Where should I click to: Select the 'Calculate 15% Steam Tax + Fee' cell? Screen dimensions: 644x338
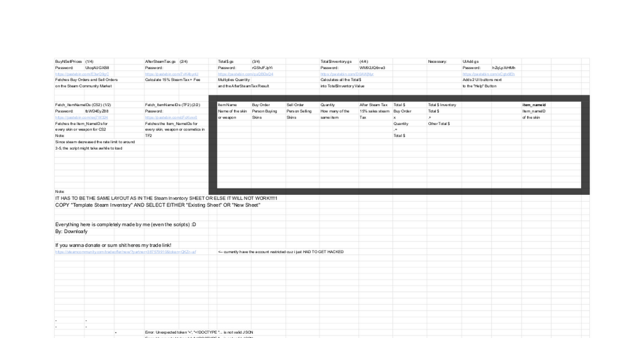pyautogui.click(x=172, y=79)
